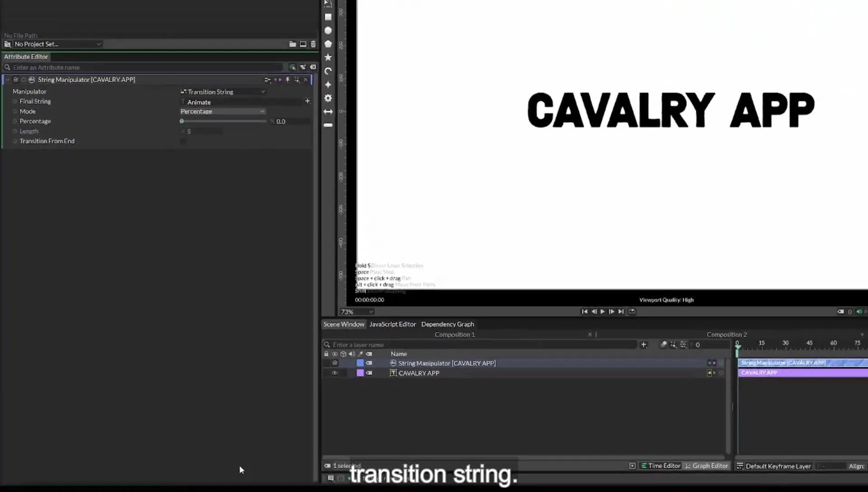868x492 pixels.
Task: Toggle String Manipulator layer active state
Action: point(335,363)
